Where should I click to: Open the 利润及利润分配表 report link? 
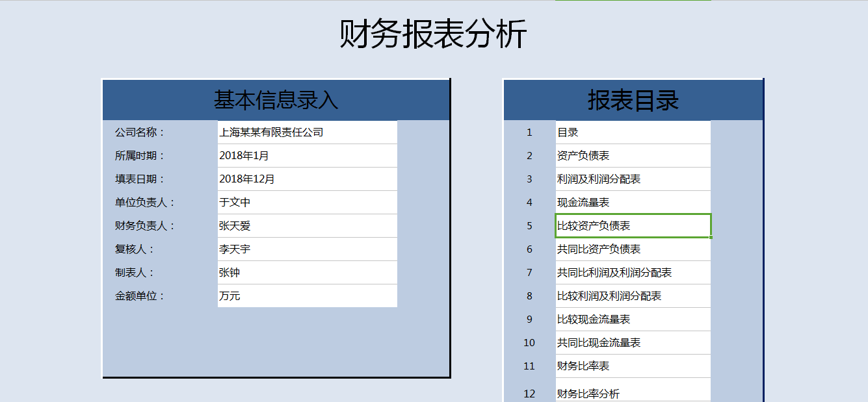[x=633, y=179]
